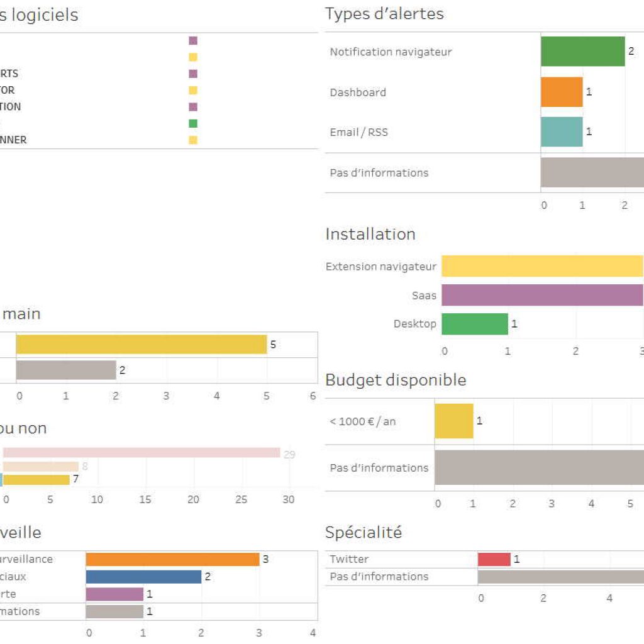644x644 pixels.
Task: Select the green Notification navigateur bar
Action: [x=583, y=52]
